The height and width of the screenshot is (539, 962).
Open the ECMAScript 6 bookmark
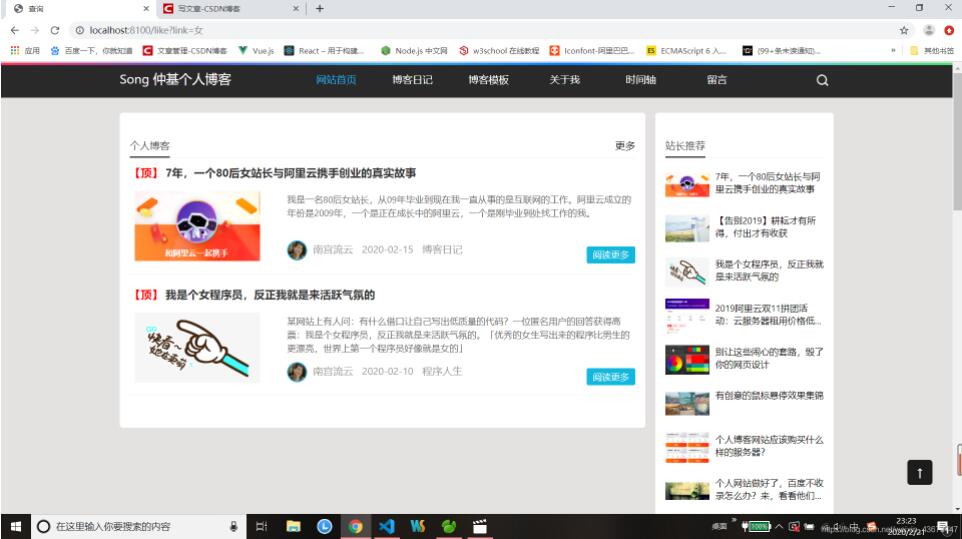coord(687,50)
